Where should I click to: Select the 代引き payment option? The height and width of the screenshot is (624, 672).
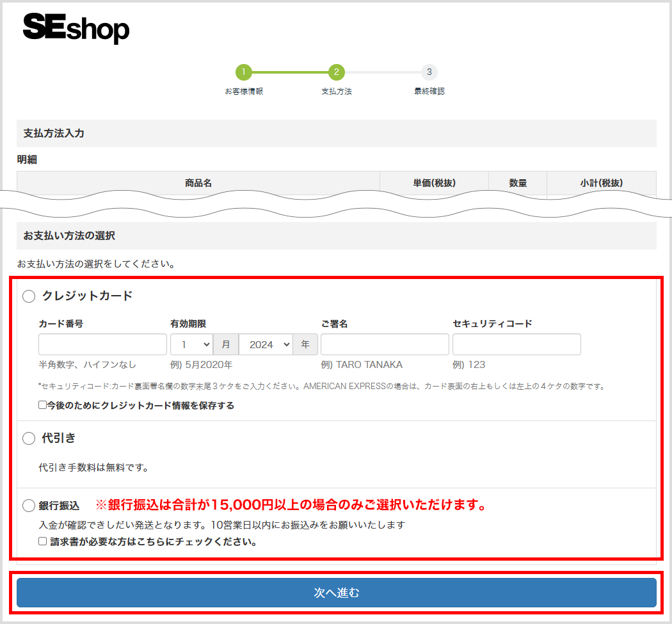(28, 438)
